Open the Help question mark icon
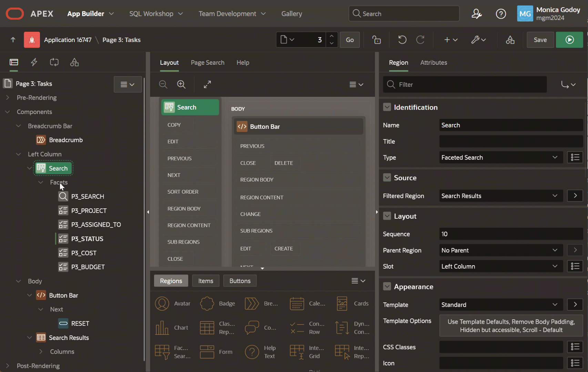This screenshot has width=588, height=372. tap(501, 14)
